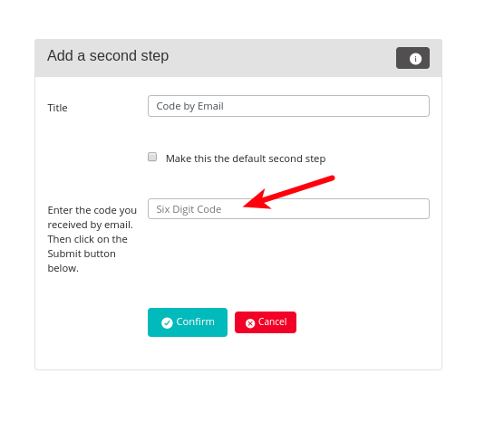Click the 'Title' field label

57,108
